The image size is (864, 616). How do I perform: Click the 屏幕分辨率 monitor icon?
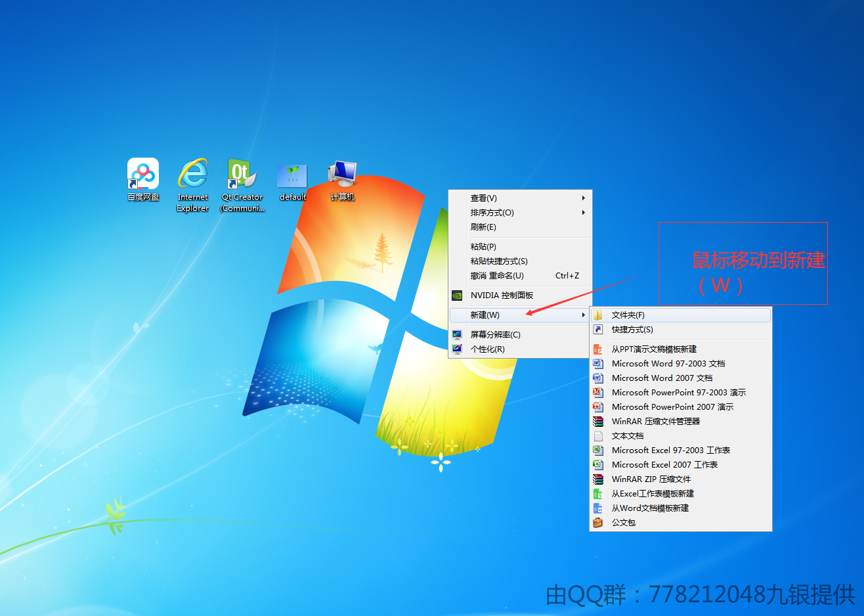pyautogui.click(x=457, y=335)
